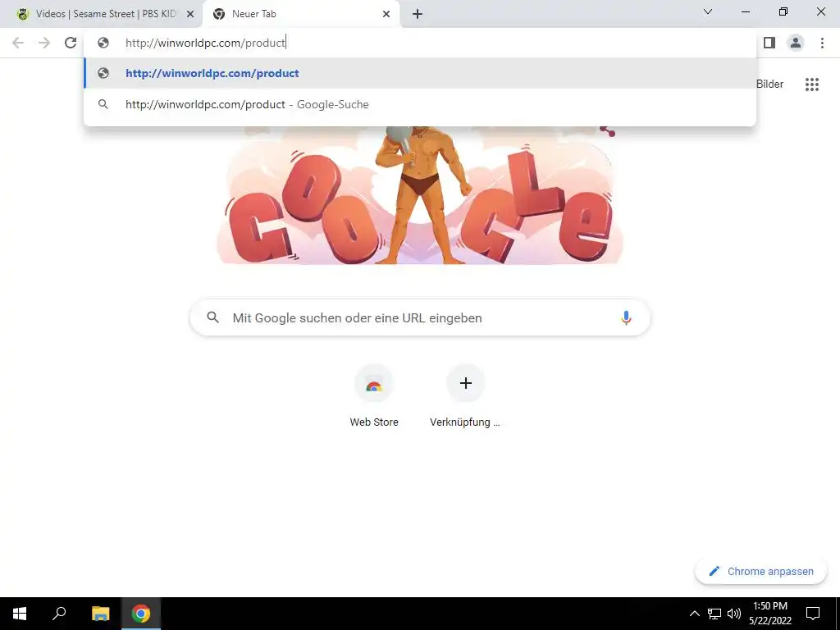
Task: Click the Google doodle image
Action: (x=419, y=195)
